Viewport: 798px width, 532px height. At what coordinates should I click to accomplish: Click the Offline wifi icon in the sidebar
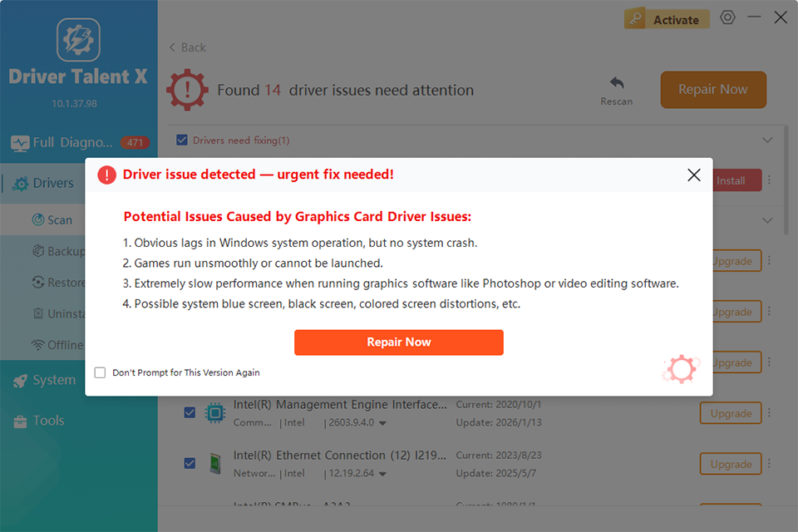pos(38,345)
